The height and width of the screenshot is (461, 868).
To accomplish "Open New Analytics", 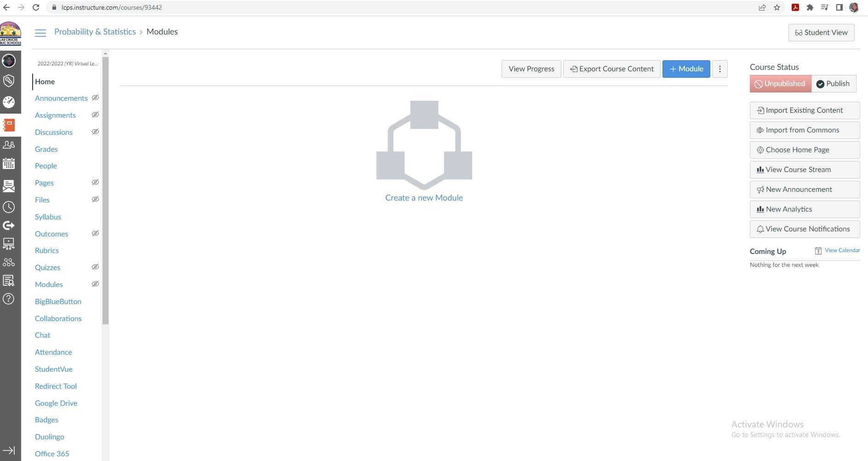I will click(x=805, y=209).
